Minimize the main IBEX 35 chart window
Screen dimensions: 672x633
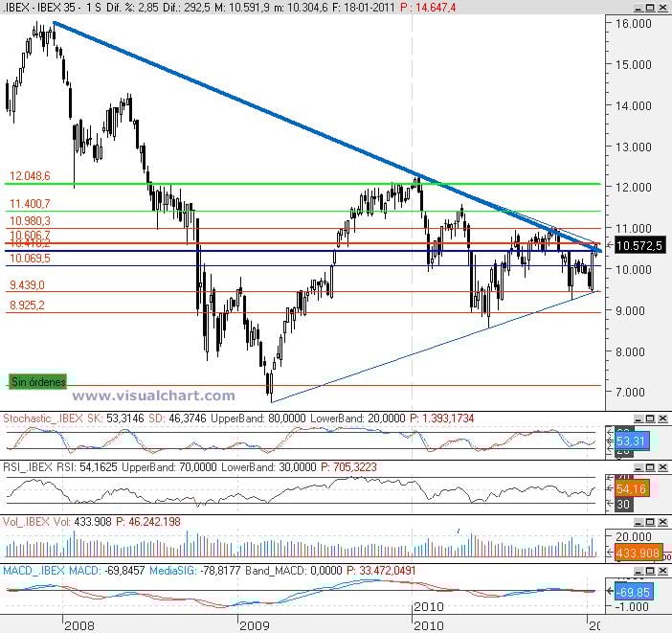tap(638, 8)
